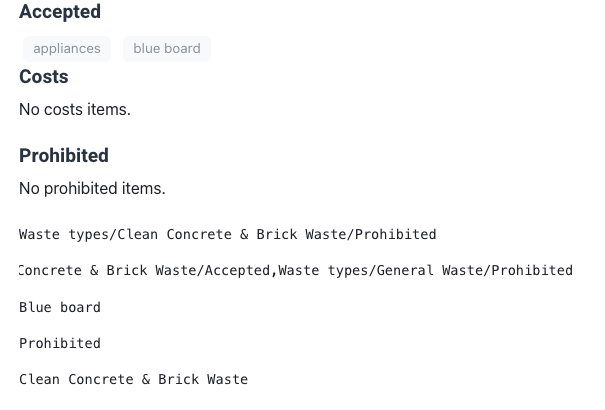Click 'Brick Waste' in the last monospace line
This screenshot has width=605, height=410.
click(203, 380)
